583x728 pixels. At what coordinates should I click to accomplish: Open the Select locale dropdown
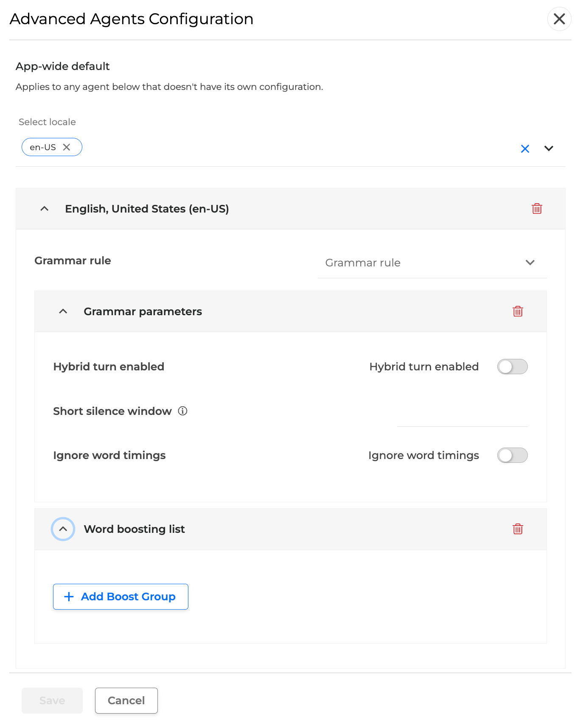tap(549, 148)
